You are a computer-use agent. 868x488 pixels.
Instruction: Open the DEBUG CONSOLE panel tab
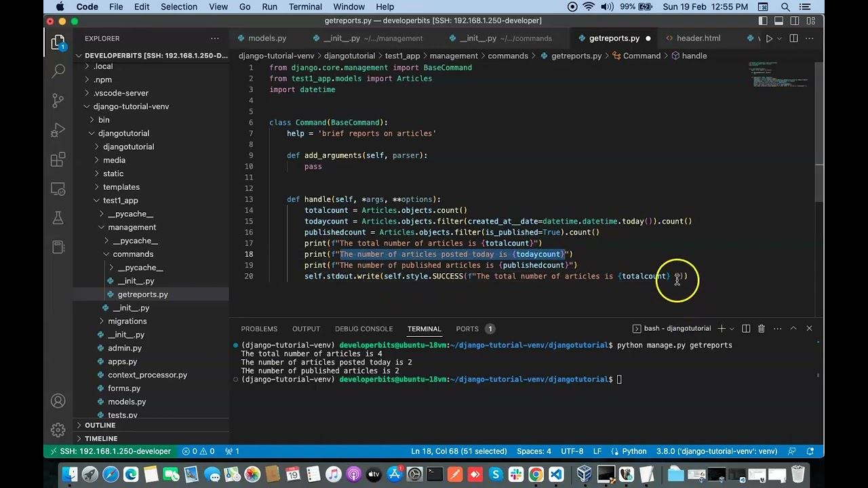pos(363,329)
